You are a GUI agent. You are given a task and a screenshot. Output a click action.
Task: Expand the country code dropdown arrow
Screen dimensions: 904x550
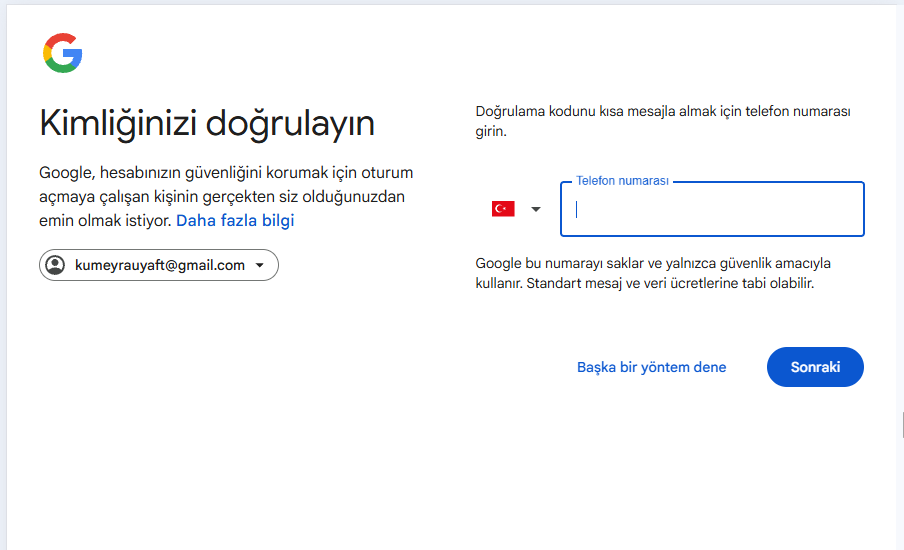pyautogui.click(x=536, y=209)
